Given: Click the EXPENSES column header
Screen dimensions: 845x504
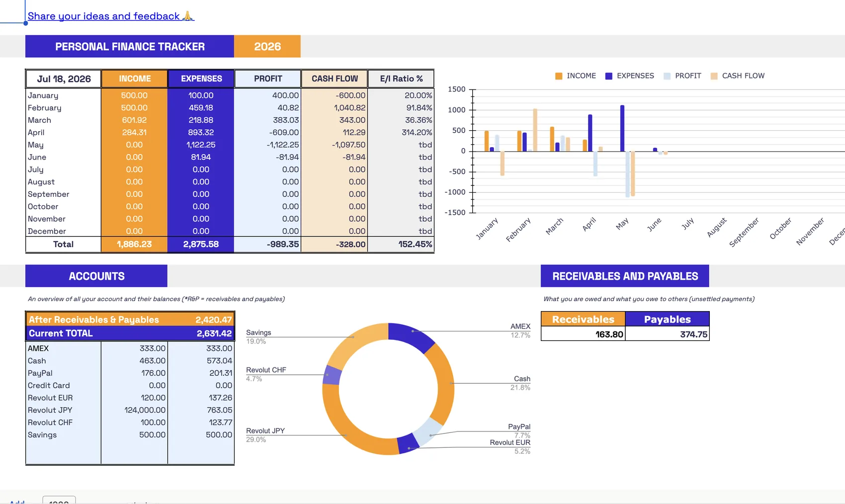Looking at the screenshot, I should click(201, 79).
